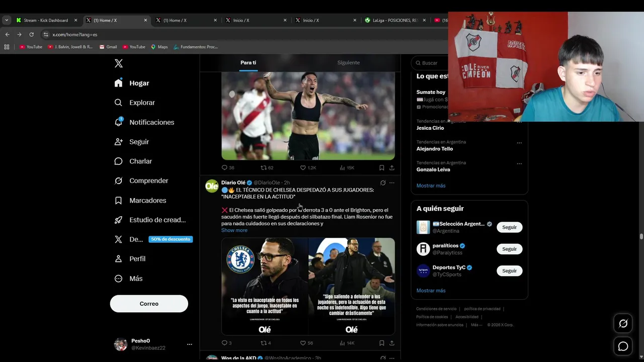Open Charlar messages in sidebar
The width and height of the screenshot is (644, 362).
[133, 161]
